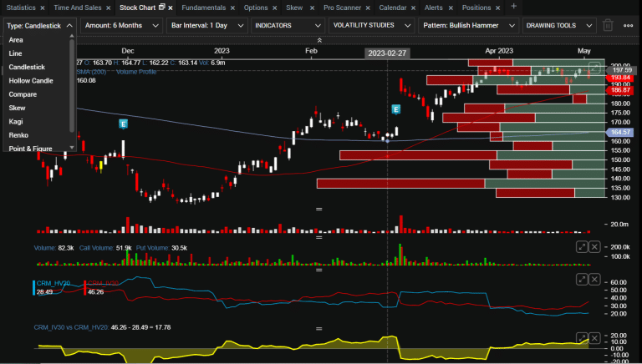Close the Pro Scanner tab
642x364 pixels.
click(x=368, y=7)
